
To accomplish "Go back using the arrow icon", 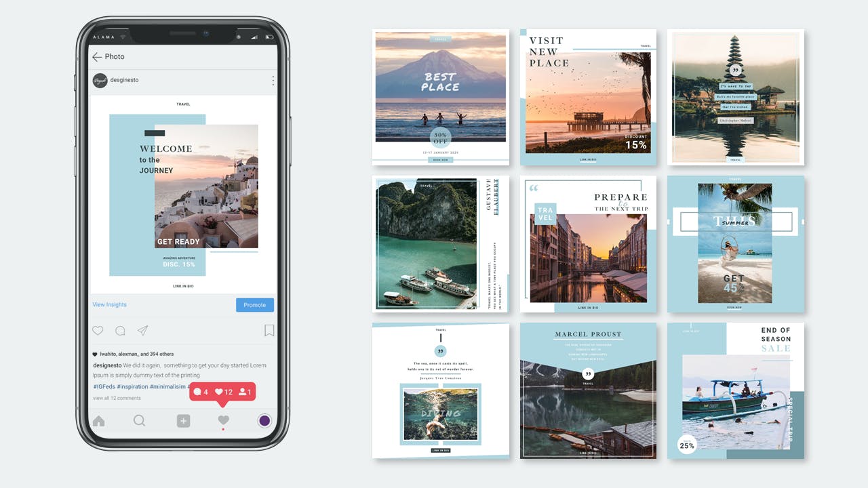I will pyautogui.click(x=98, y=57).
